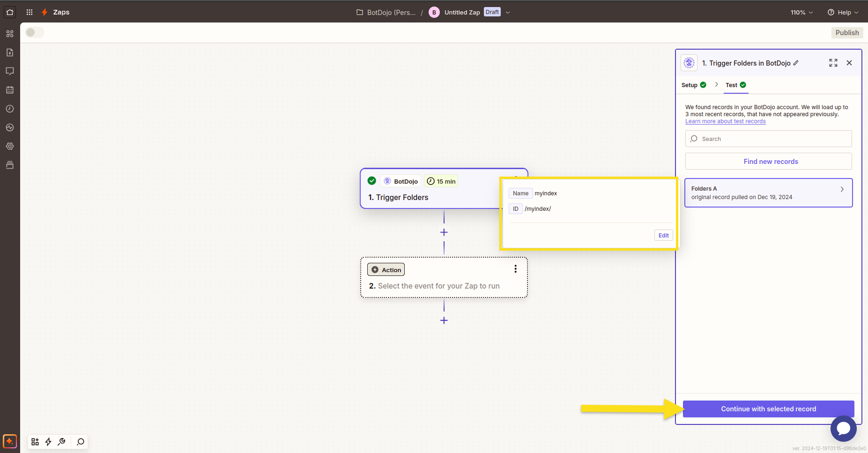This screenshot has height=453, width=868.
Task: Click the '/myindex/' ID value
Action: click(538, 209)
